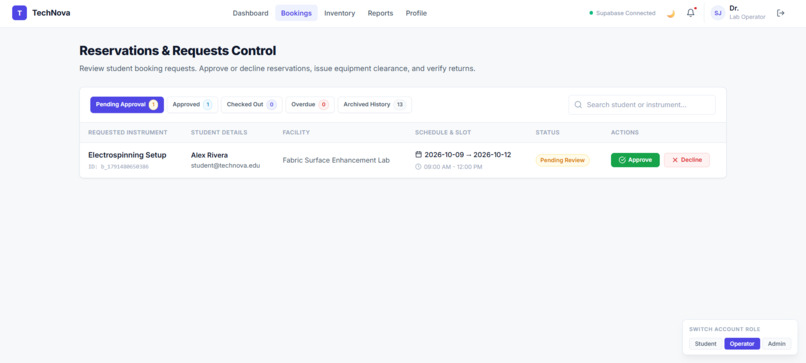Decline Alex Rivera's booking request

[687, 160]
